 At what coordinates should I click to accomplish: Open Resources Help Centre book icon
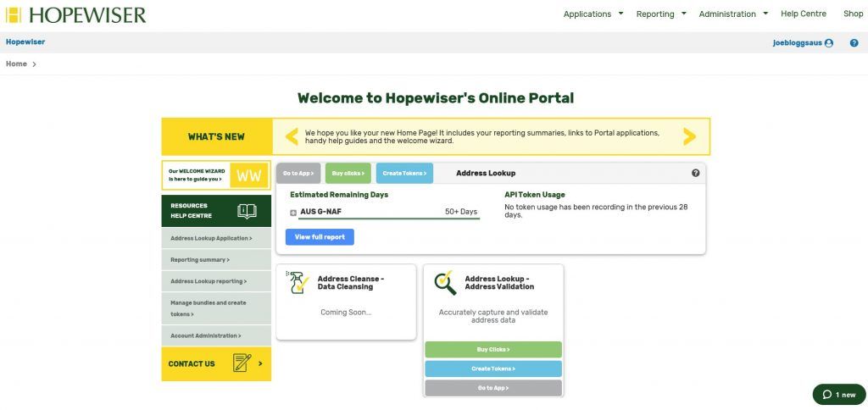click(x=247, y=211)
